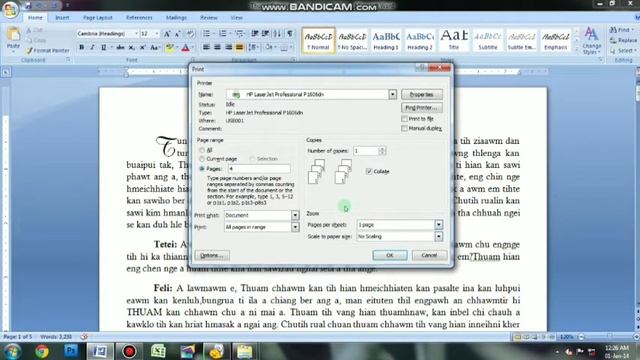Apply Strikethrough from the Font group
This screenshot has height=360, width=640.
point(120,47)
